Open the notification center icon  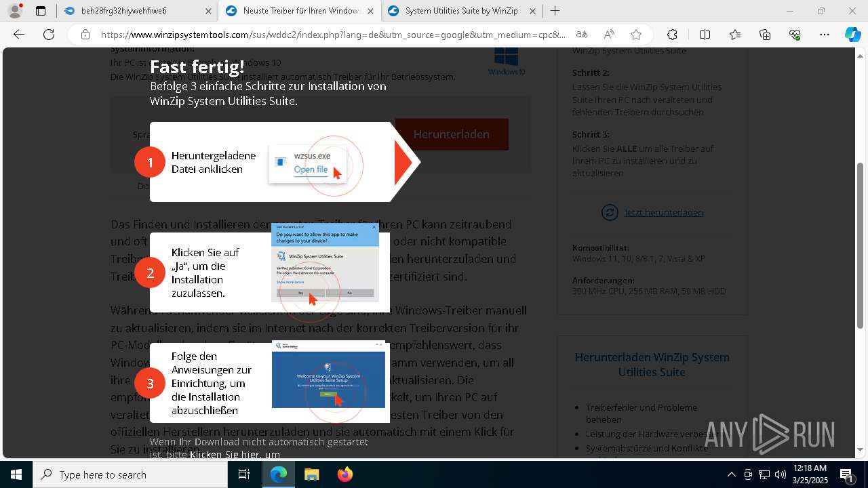(x=847, y=474)
